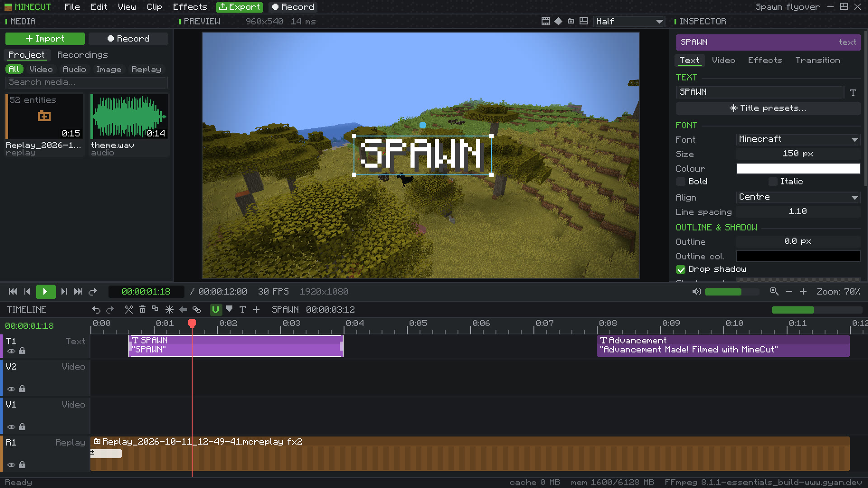Click the Export button in the top bar
Screen dimensions: 868x488
coord(239,7)
